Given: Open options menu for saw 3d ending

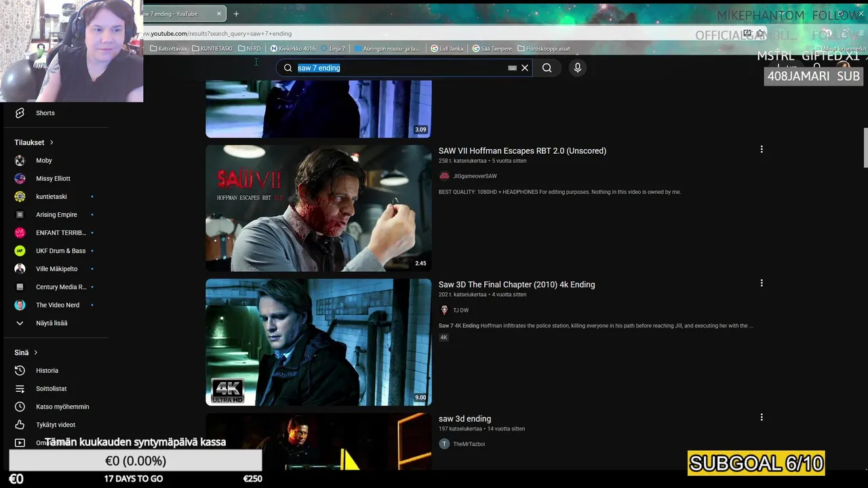Looking at the screenshot, I should 762,418.
